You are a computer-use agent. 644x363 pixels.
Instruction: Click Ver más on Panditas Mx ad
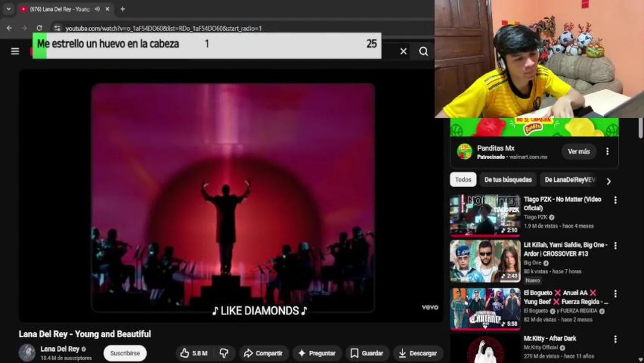coord(578,151)
